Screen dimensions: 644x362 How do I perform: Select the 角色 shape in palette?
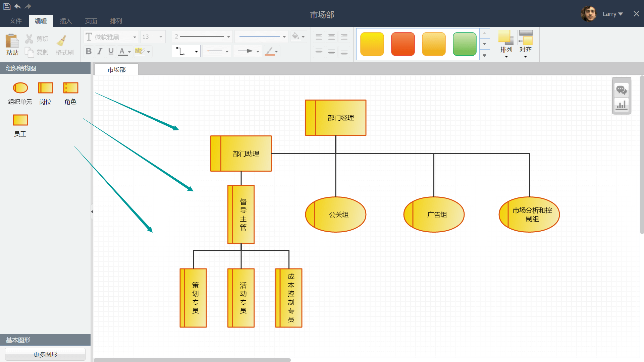[70, 88]
